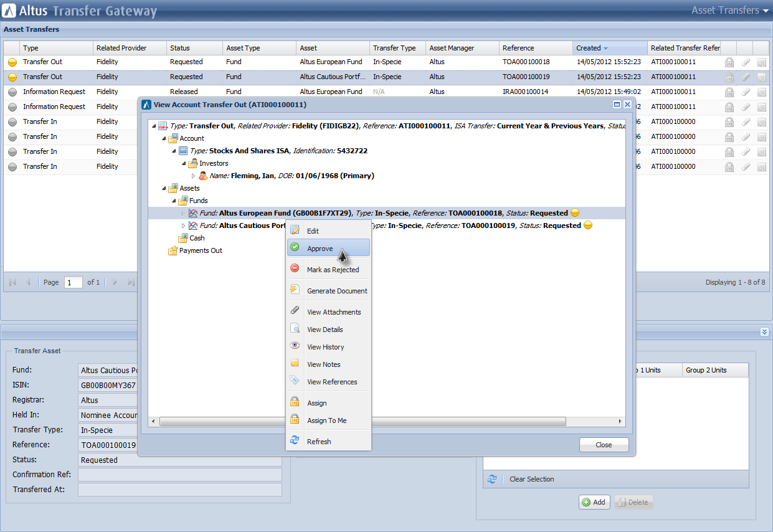Viewport: 773px width, 532px height.
Task: Click the Delete button
Action: click(633, 502)
